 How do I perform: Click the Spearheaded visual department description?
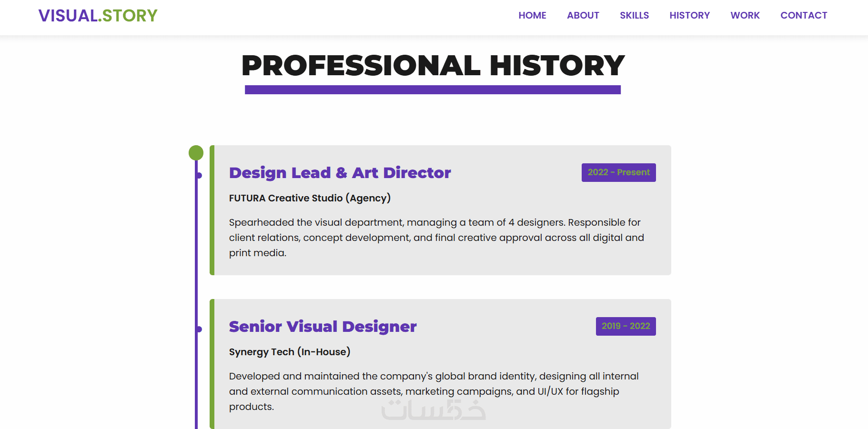pyautogui.click(x=436, y=238)
